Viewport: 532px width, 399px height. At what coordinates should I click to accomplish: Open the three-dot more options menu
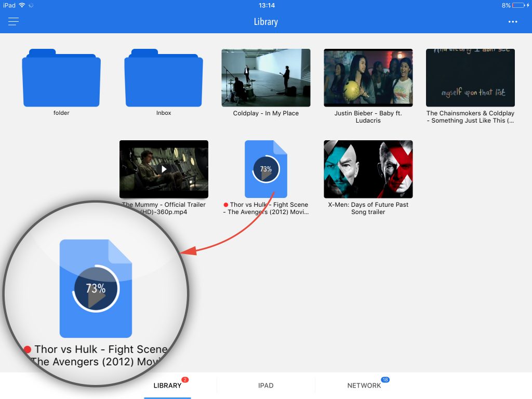(x=513, y=22)
